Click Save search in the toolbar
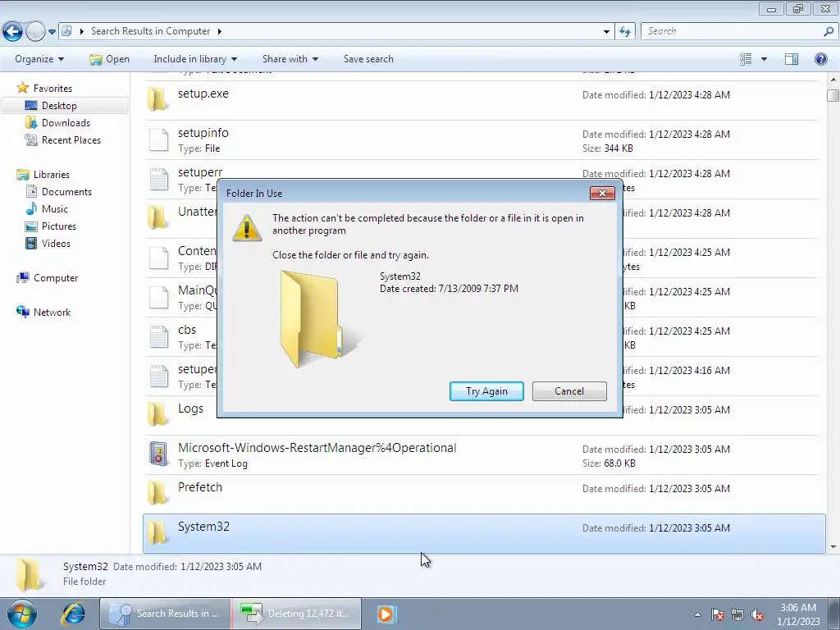Screen dimensions: 840x630 368,59
